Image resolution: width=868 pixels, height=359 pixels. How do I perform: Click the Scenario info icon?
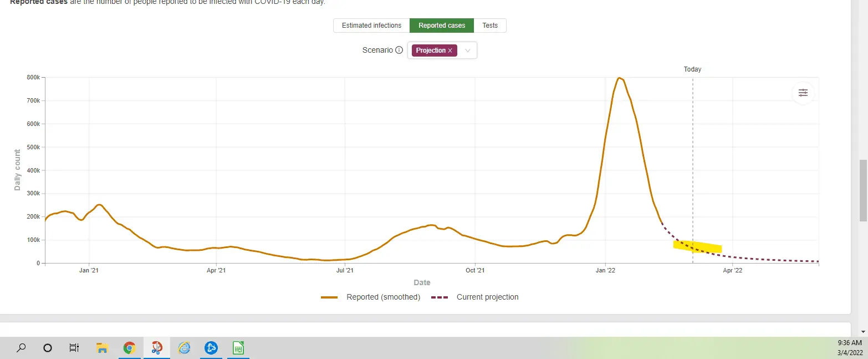(399, 50)
